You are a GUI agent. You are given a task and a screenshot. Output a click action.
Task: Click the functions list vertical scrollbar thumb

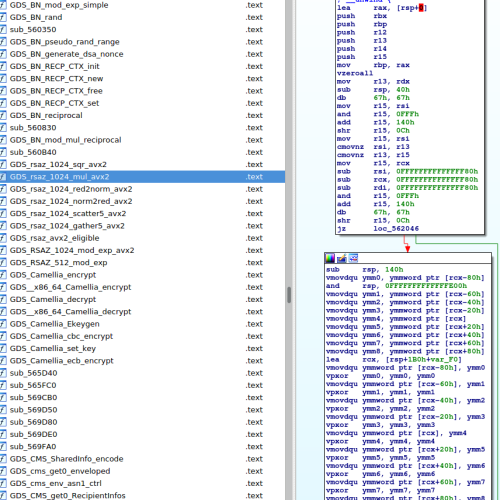click(x=289, y=295)
